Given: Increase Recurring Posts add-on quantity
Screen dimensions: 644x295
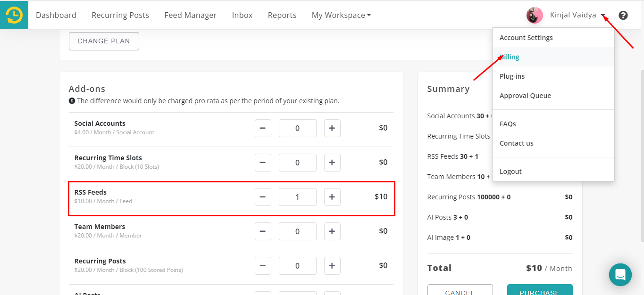Looking at the screenshot, I should [332, 266].
